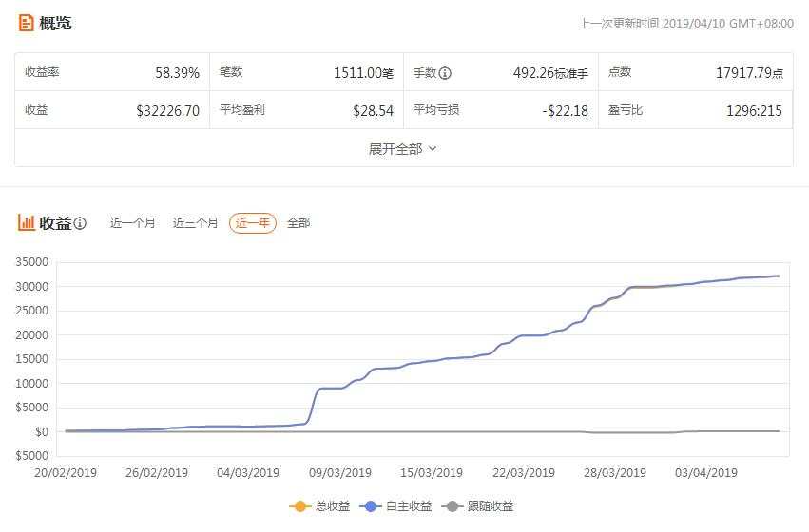Click the x-axis date 28/03/2019

pos(615,473)
